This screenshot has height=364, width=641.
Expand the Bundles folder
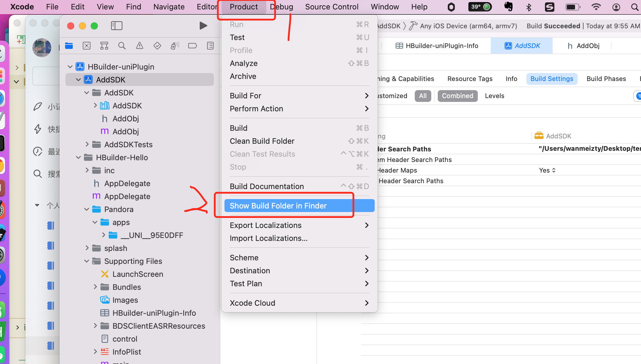pyautogui.click(x=95, y=287)
